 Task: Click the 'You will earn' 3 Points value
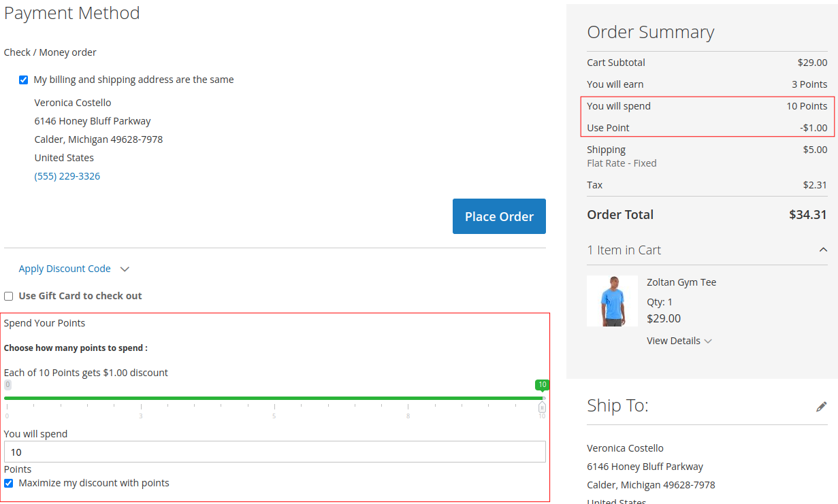click(809, 84)
